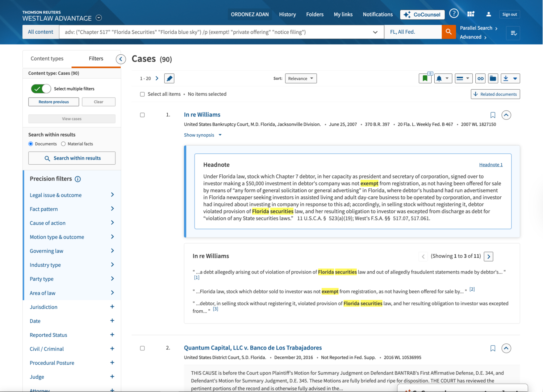Choose the Documents radio option
Image resolution: width=543 pixels, height=392 pixels.
tap(31, 144)
